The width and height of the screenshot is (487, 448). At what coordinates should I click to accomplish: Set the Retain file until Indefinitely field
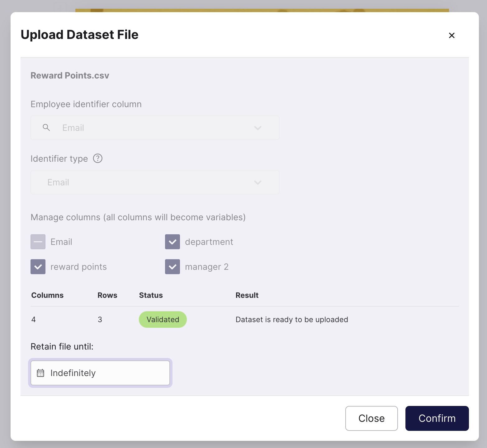click(100, 373)
